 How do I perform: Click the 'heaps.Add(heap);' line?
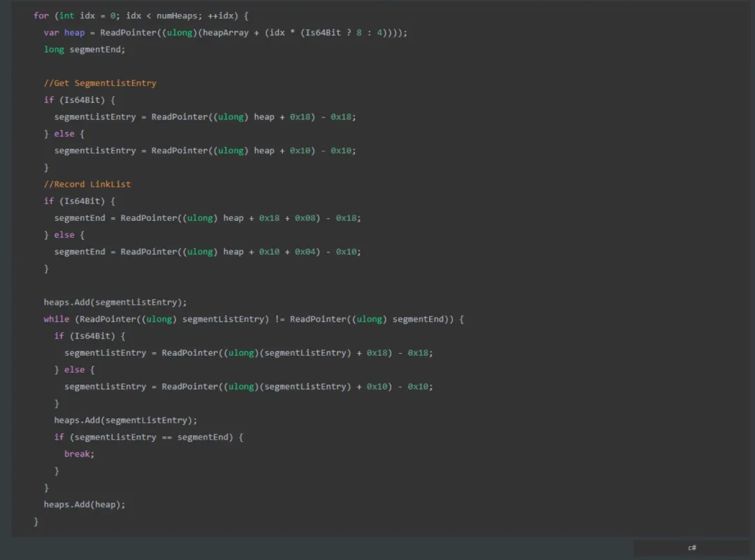85,505
